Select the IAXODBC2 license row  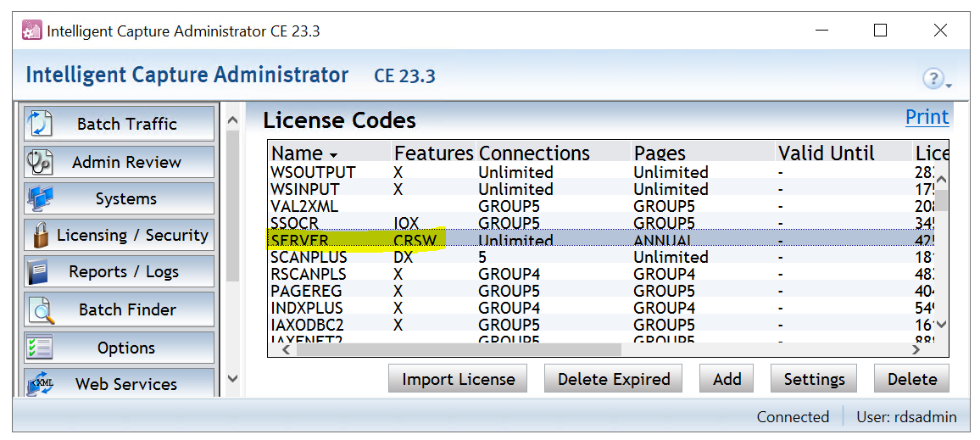click(x=601, y=325)
